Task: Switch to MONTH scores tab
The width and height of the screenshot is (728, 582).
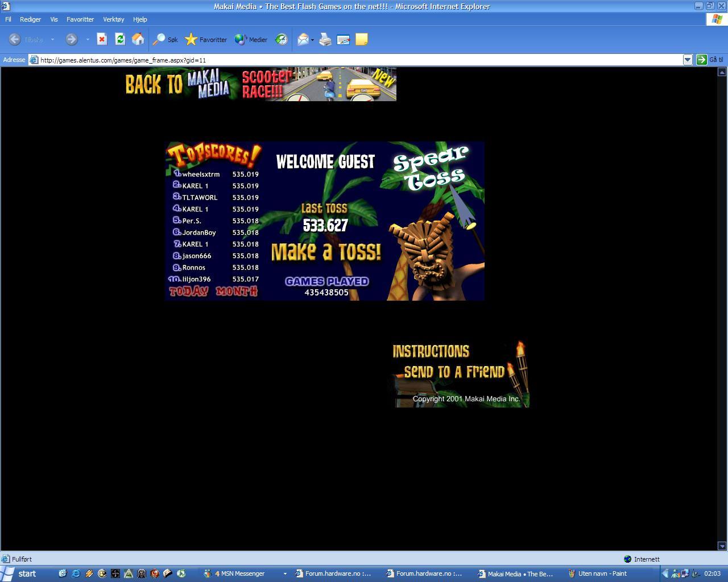Action: (x=237, y=292)
